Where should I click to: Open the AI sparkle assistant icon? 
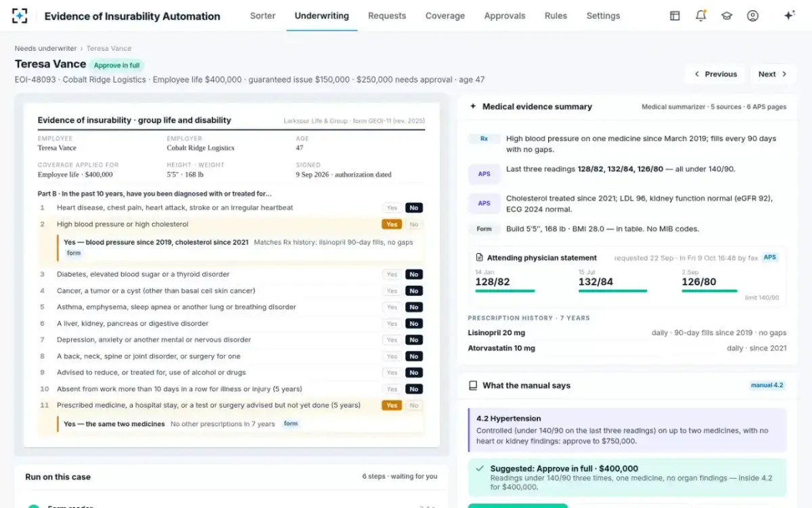(789, 16)
